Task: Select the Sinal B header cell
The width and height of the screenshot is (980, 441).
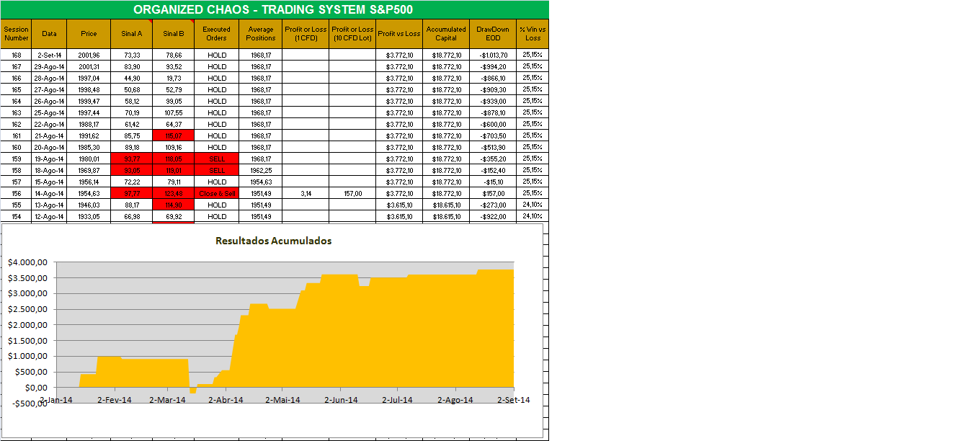Action: pos(174,34)
